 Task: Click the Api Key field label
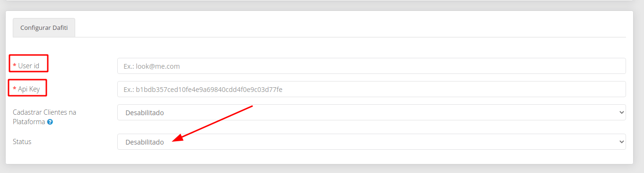(29, 89)
